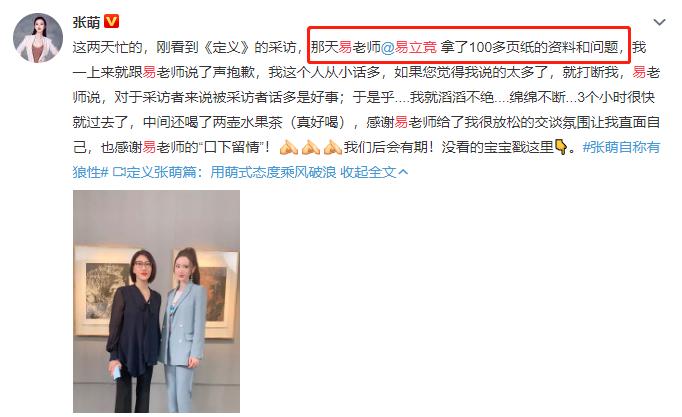Viewport: 682px width, 417px height.
Task: Open the attached photo of two women
Action: click(156, 301)
